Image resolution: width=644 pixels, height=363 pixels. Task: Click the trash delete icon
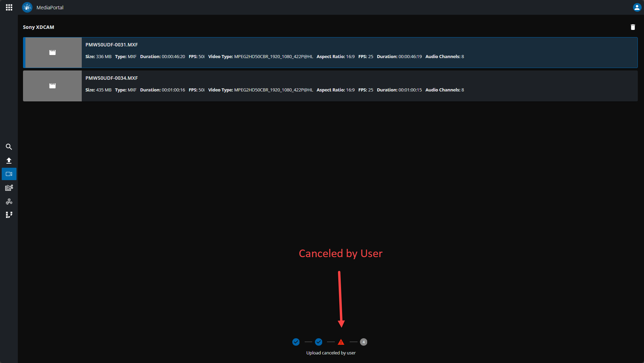[x=633, y=27]
